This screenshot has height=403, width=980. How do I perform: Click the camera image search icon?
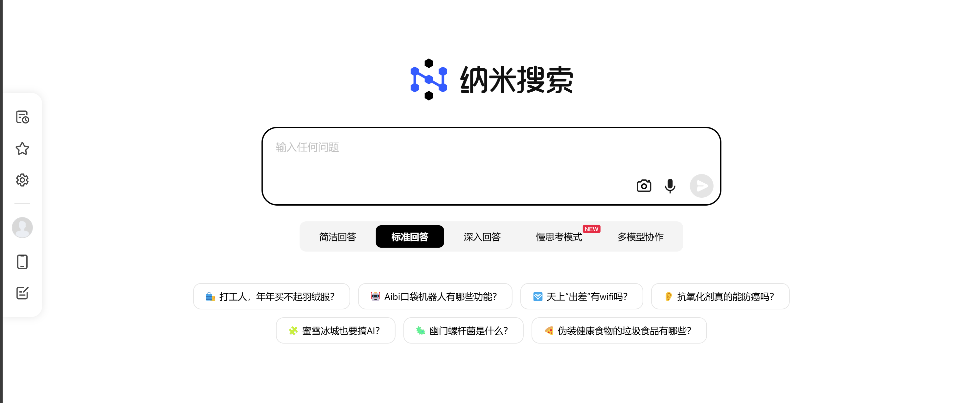tap(644, 186)
